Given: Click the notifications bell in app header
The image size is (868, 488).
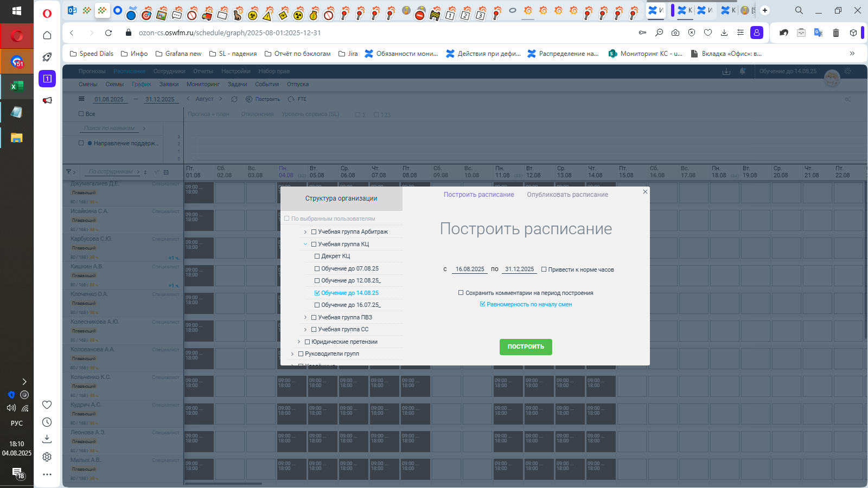Looking at the screenshot, I should click(743, 71).
